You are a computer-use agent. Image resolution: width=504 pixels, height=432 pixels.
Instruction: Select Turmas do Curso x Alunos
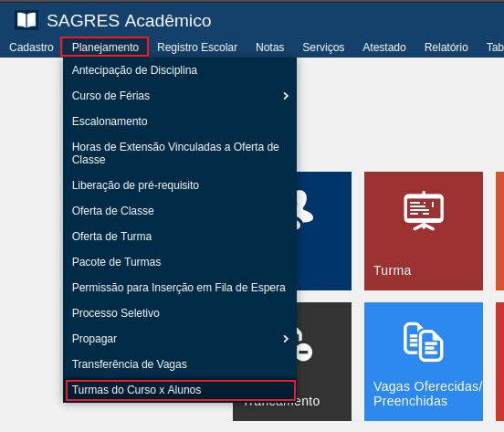pyautogui.click(x=180, y=390)
